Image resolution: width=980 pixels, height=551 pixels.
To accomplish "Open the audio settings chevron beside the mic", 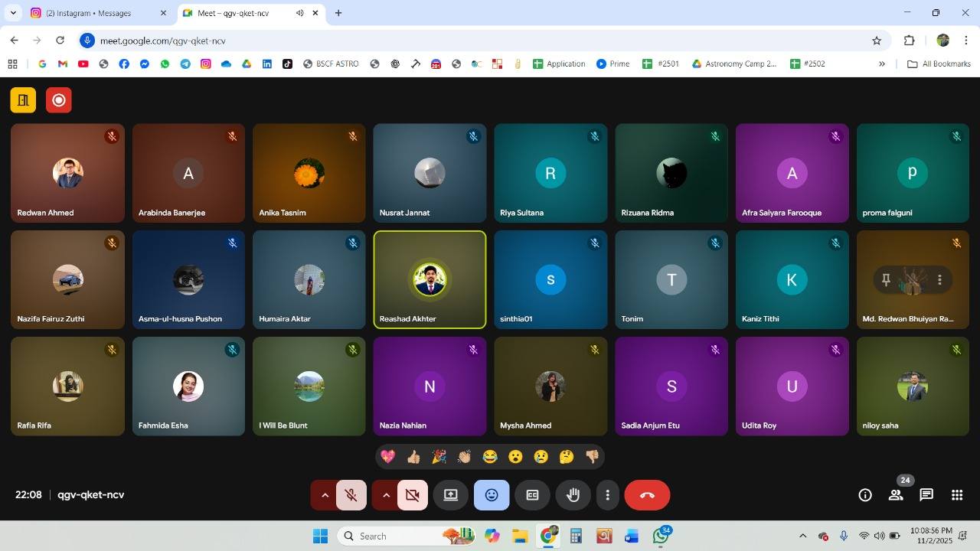I will (x=325, y=495).
